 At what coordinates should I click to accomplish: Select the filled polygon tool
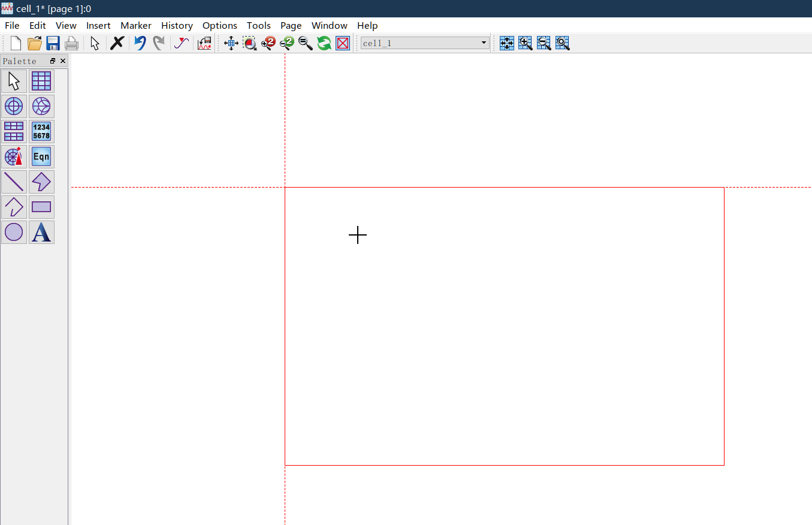click(41, 182)
